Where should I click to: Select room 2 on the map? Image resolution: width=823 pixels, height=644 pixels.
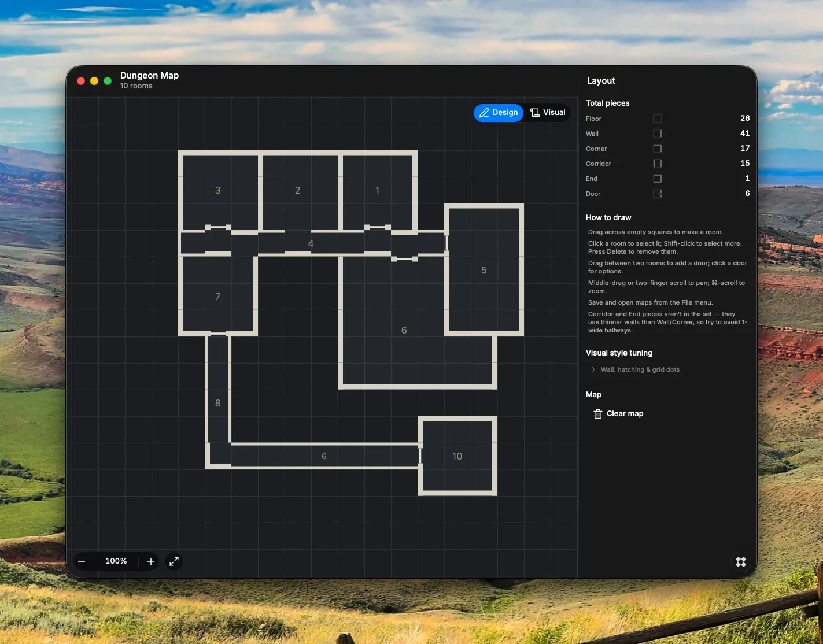point(297,190)
